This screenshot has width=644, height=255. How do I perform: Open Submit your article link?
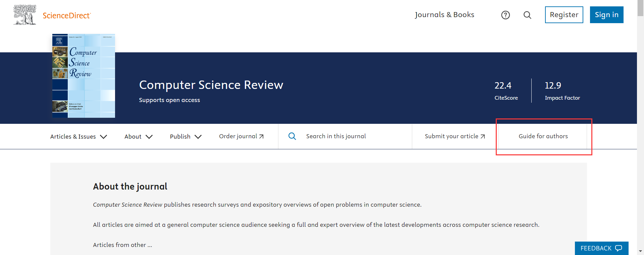click(x=455, y=136)
